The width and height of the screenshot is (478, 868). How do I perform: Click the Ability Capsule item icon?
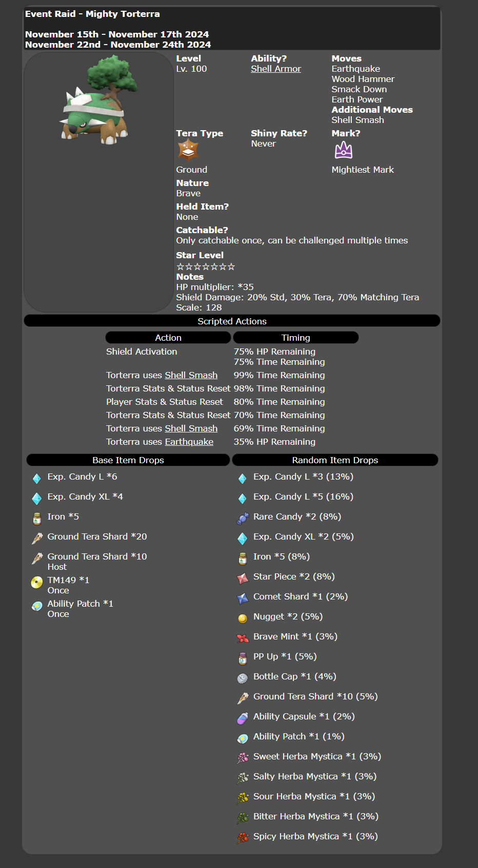pyautogui.click(x=243, y=718)
